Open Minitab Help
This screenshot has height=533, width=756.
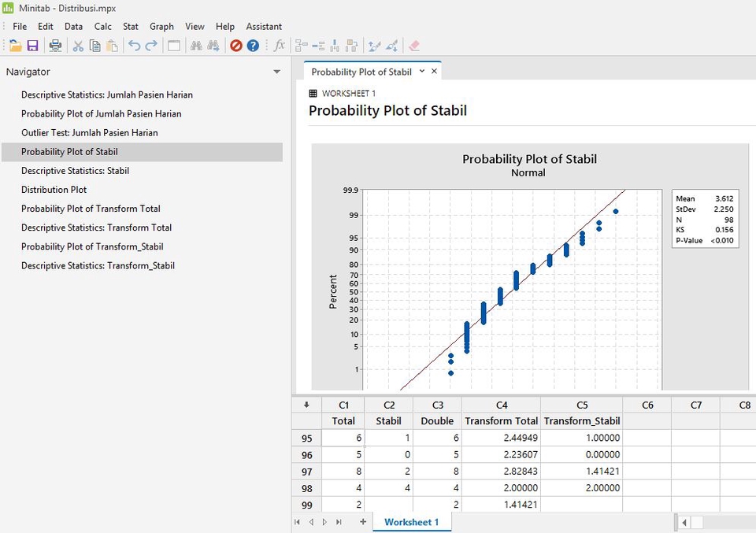[x=251, y=45]
